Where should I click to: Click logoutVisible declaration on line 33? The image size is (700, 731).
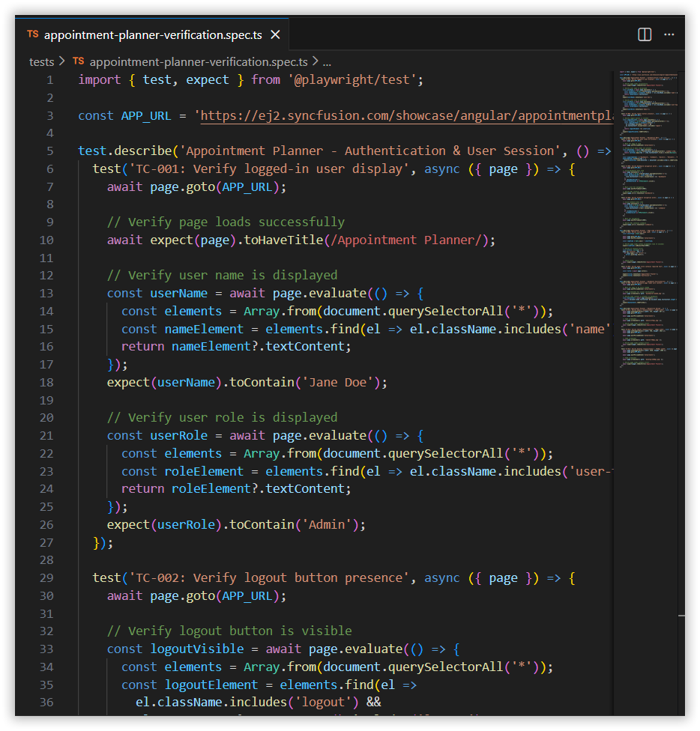(x=197, y=649)
